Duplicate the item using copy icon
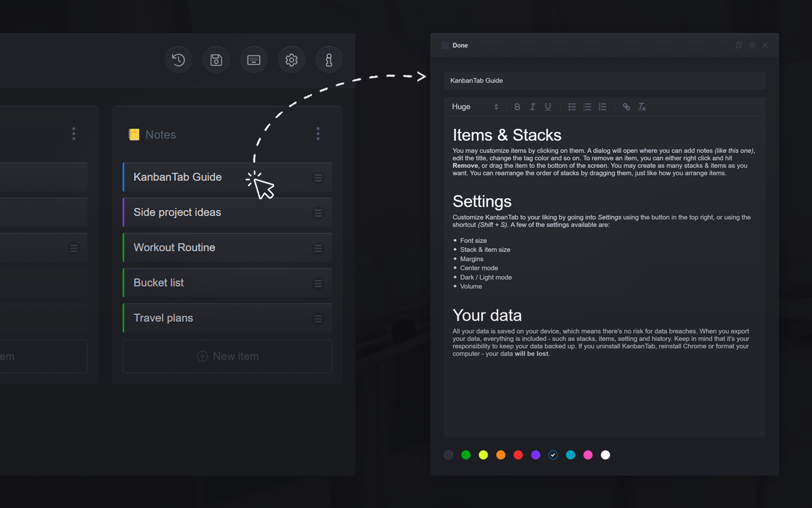 (x=739, y=45)
